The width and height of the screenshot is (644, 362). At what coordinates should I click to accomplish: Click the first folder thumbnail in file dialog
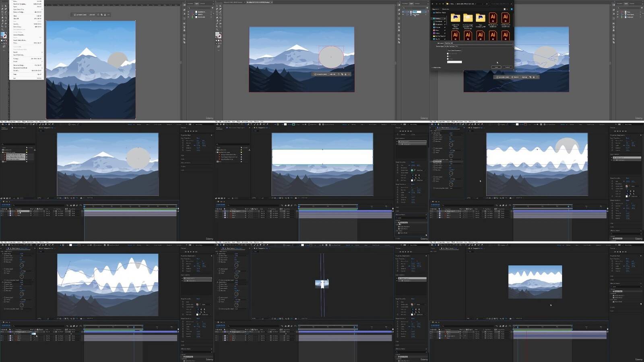click(455, 19)
